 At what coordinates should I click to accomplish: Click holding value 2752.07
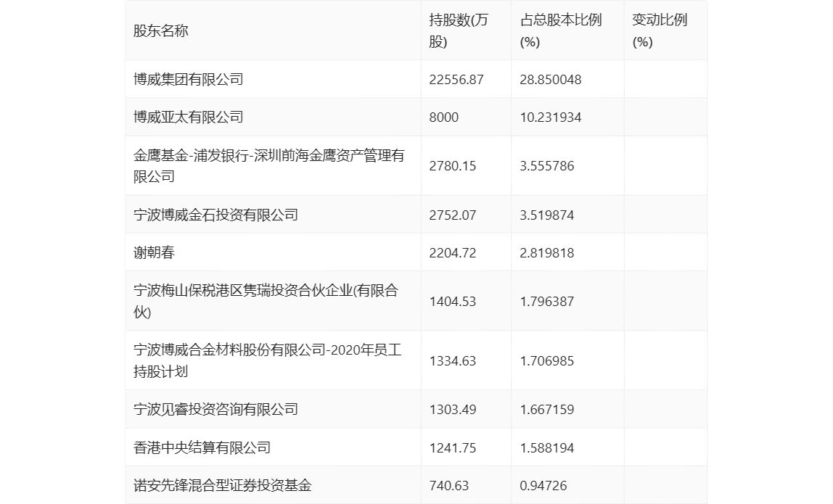pos(453,215)
